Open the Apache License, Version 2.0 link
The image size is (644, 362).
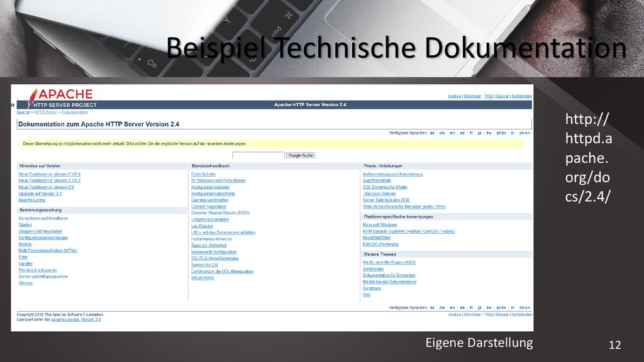(x=75, y=320)
